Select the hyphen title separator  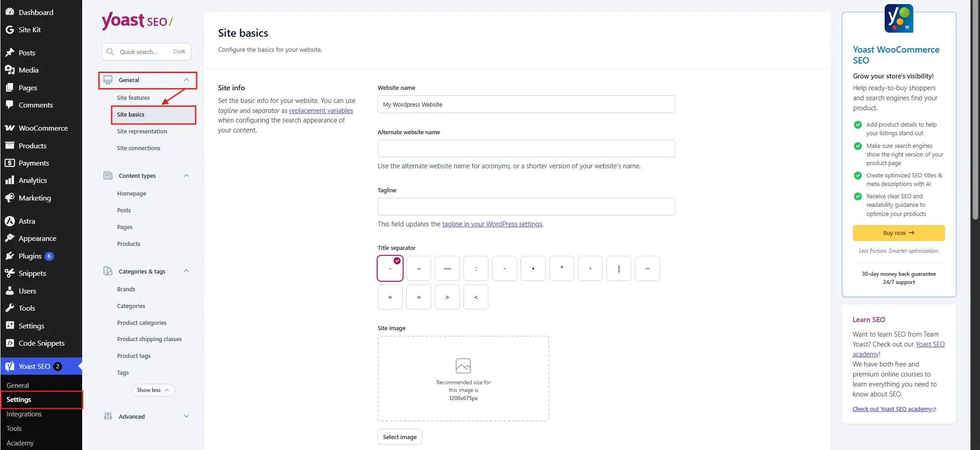tap(390, 269)
